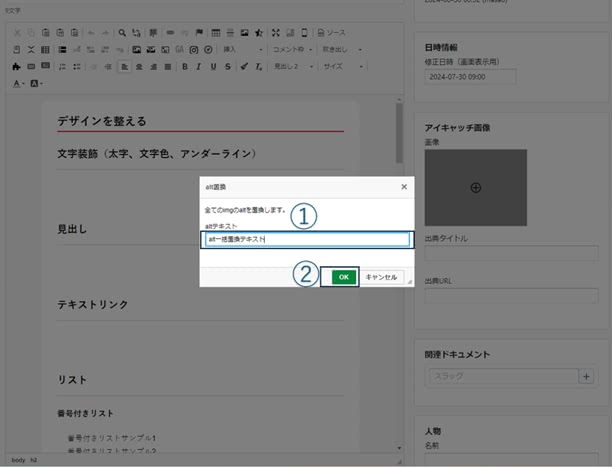This screenshot has height=467, width=612.
Task: Click the Anchor flag icon
Action: (x=199, y=33)
